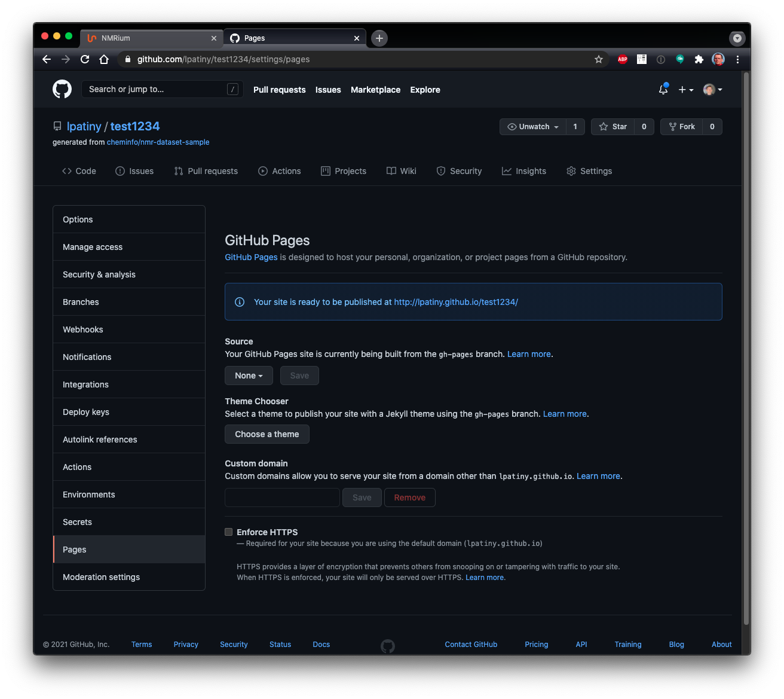Open the Source branch dropdown labeled None
Viewport: 784px width, 699px height.
click(x=249, y=376)
